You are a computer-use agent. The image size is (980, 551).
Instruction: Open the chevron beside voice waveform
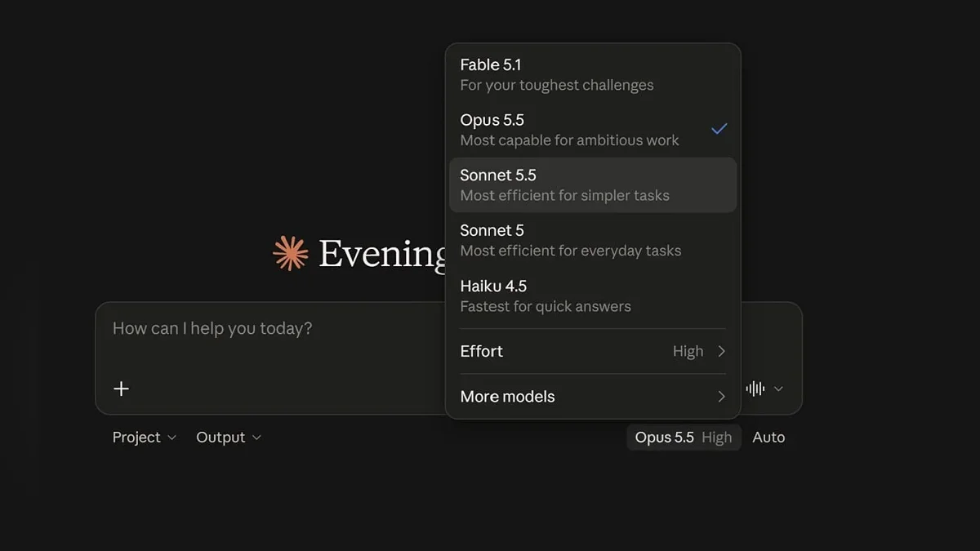point(778,389)
